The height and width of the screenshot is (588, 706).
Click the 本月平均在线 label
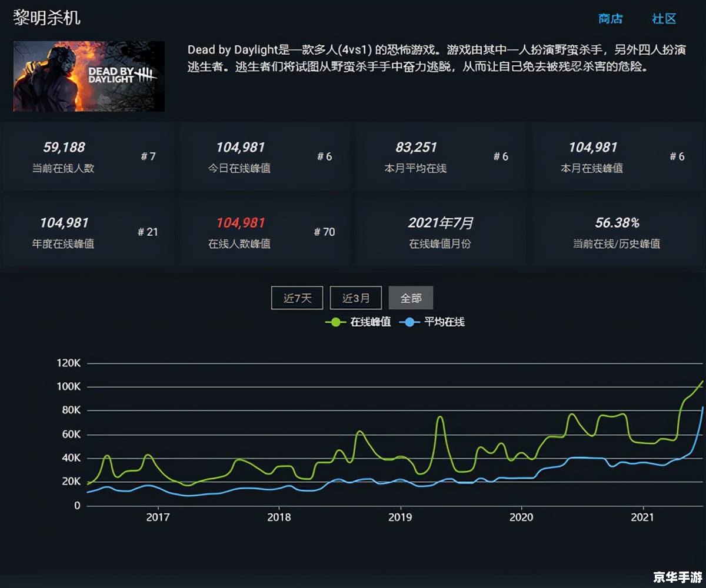(x=415, y=168)
